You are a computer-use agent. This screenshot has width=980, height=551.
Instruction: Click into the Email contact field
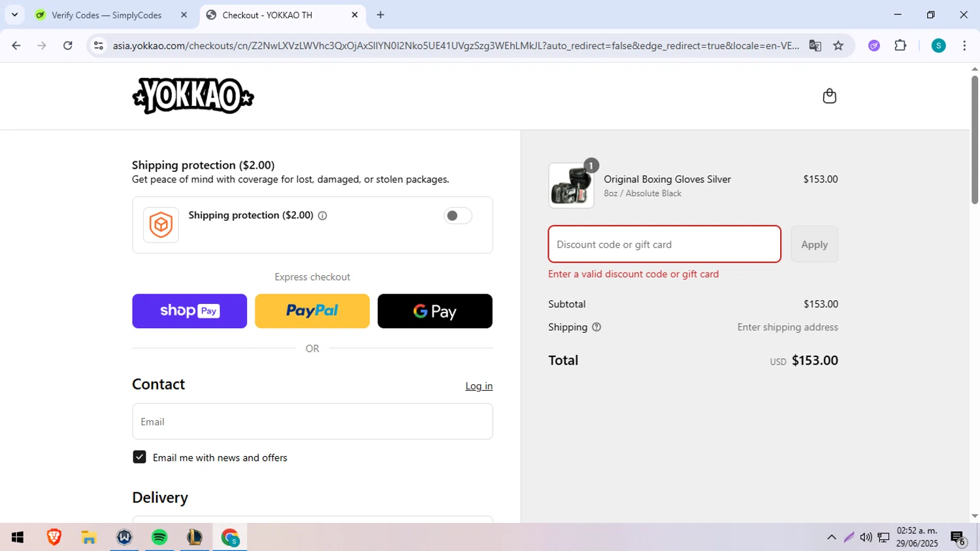point(312,422)
